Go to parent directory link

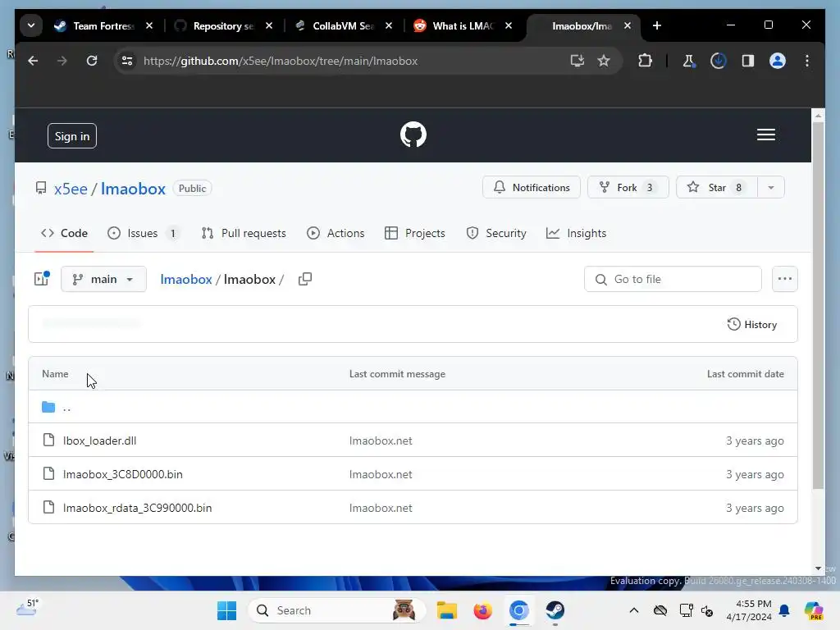click(66, 407)
